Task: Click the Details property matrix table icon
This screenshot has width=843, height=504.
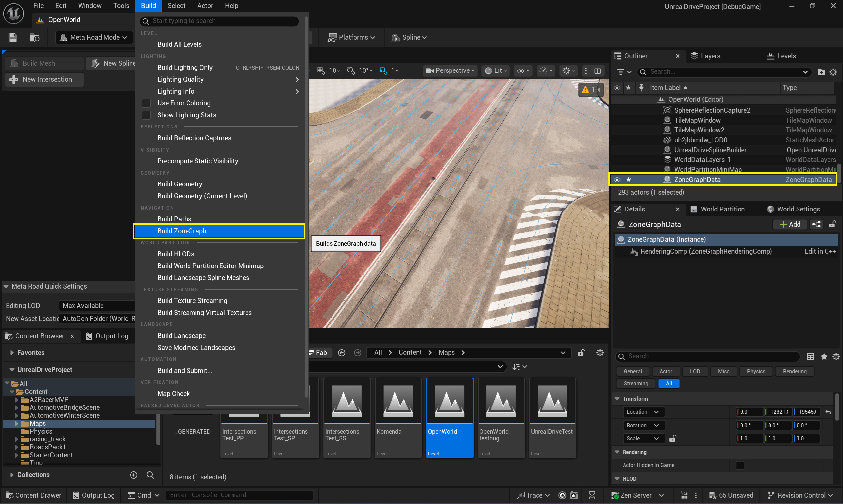Action: pyautogui.click(x=810, y=357)
